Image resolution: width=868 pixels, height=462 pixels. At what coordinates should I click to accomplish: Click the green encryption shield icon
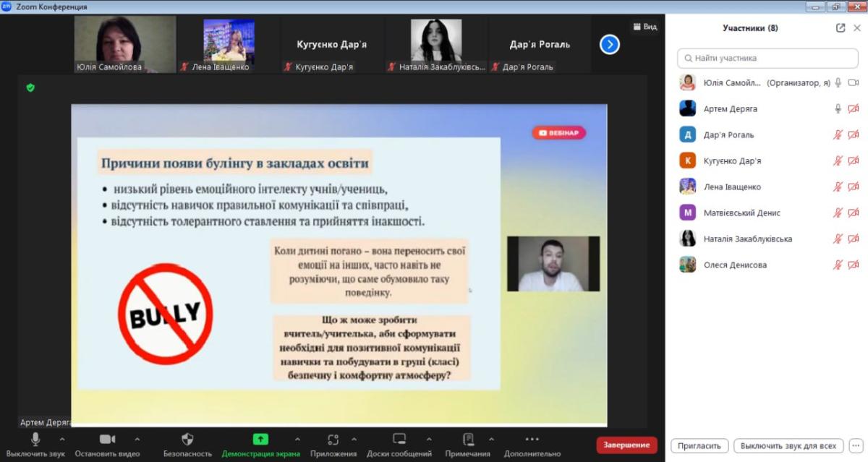[30, 87]
